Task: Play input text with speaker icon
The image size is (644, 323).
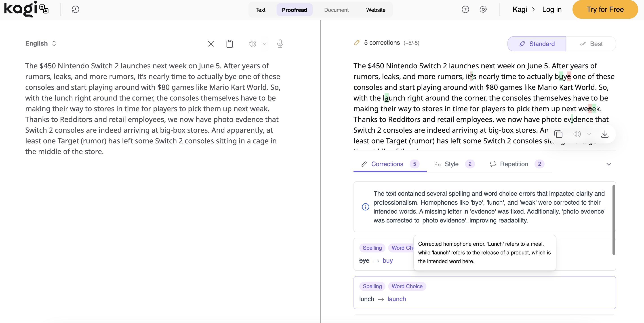Action: (x=252, y=44)
